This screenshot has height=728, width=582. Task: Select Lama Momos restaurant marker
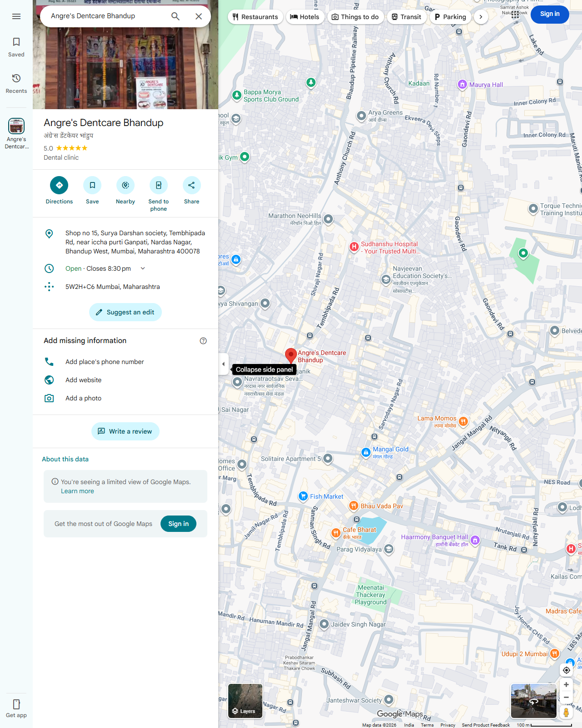[x=463, y=421]
